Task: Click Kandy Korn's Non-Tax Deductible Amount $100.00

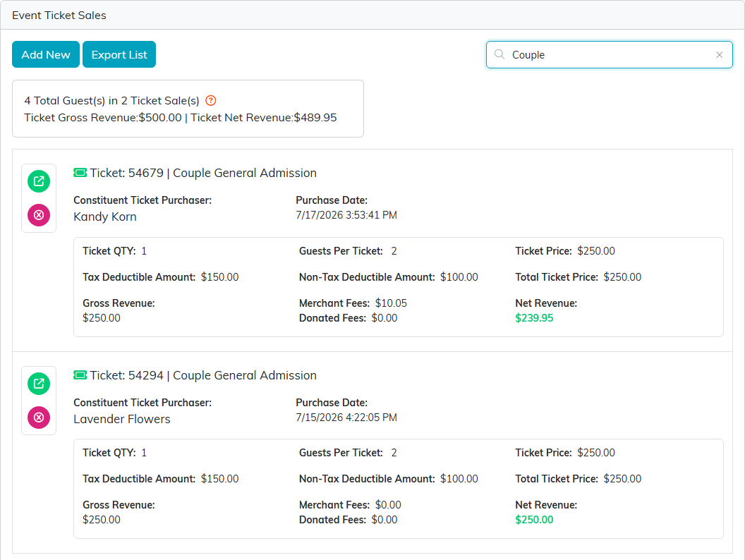Action: [x=459, y=277]
